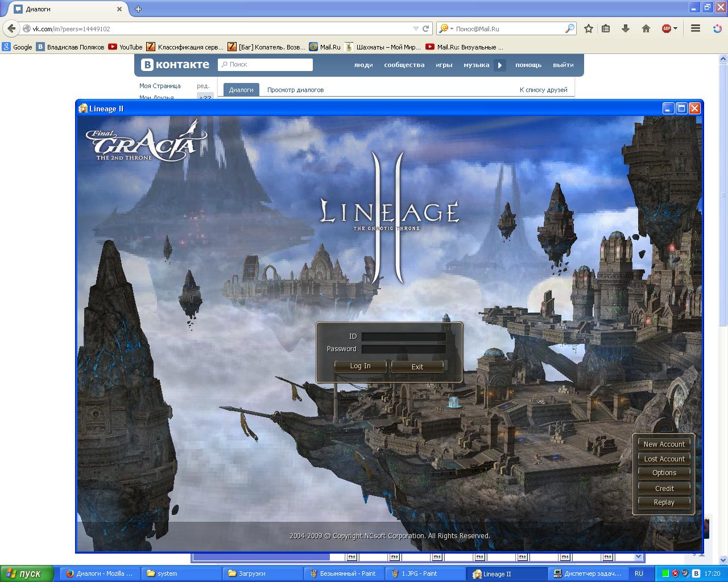Open the VK сообщества menu item
This screenshot has height=582, width=728.
tap(404, 65)
